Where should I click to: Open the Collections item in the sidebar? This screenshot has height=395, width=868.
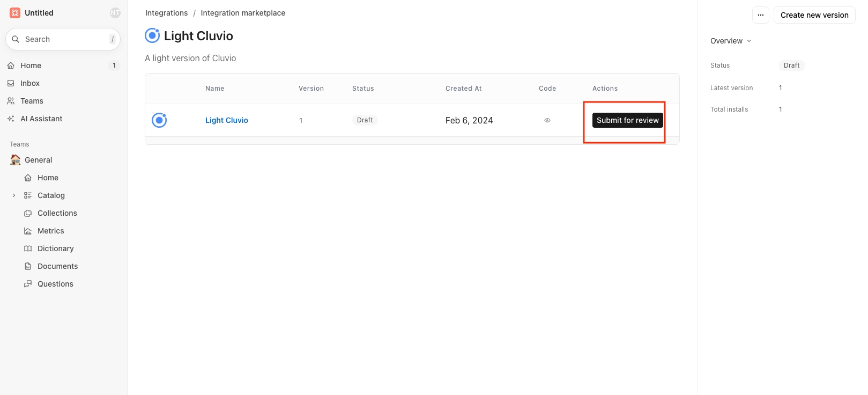click(x=57, y=213)
